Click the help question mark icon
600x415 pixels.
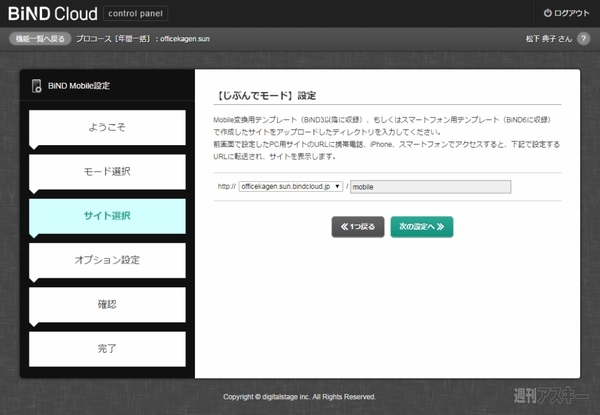pyautogui.click(x=583, y=39)
